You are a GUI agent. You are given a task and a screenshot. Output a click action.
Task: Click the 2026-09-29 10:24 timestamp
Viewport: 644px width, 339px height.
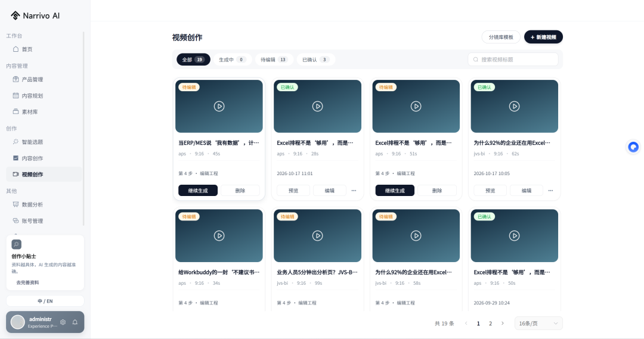point(491,303)
